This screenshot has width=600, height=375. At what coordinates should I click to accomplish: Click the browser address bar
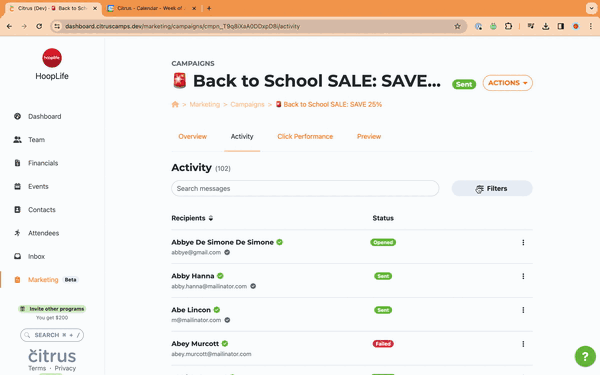[258, 26]
